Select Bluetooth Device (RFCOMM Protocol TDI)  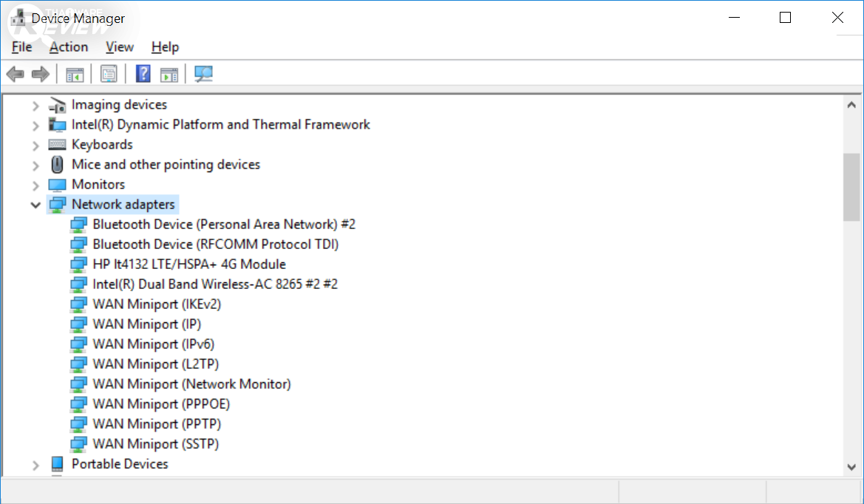(215, 244)
